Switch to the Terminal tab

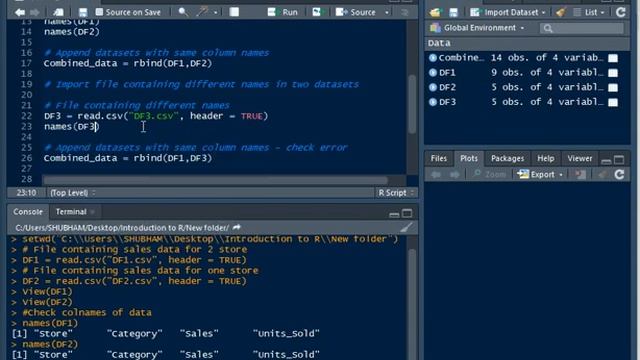click(71, 212)
